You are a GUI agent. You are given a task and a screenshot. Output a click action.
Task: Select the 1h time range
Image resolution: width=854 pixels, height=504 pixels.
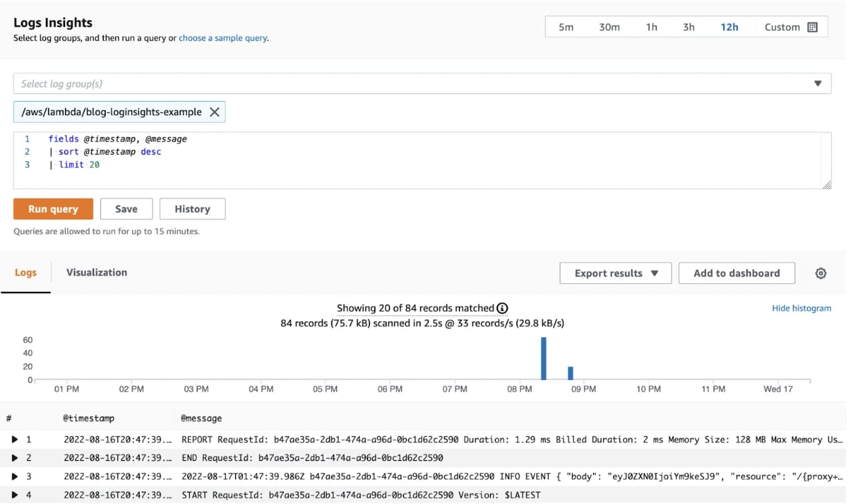coord(651,26)
